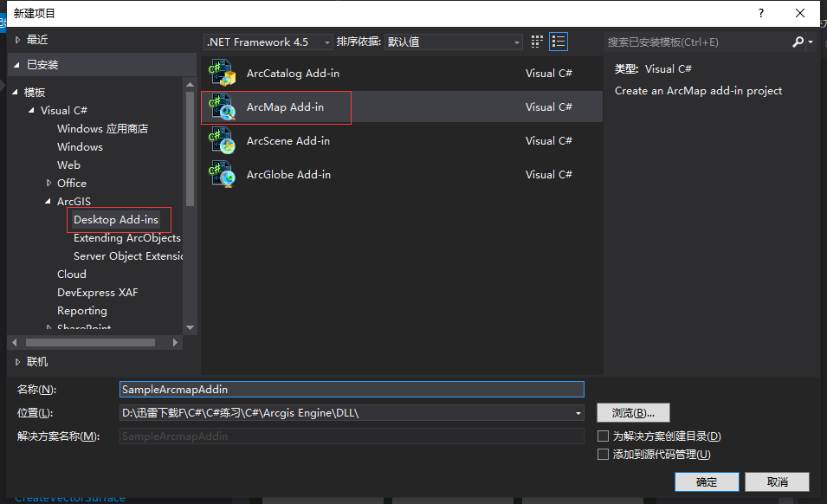827x504 pixels.
Task: Check 为解决方案创建目录 checkbox
Action: coord(603,436)
